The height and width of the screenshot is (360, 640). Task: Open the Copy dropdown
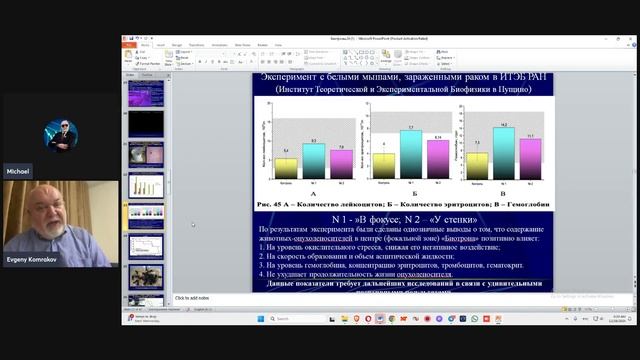142,58
